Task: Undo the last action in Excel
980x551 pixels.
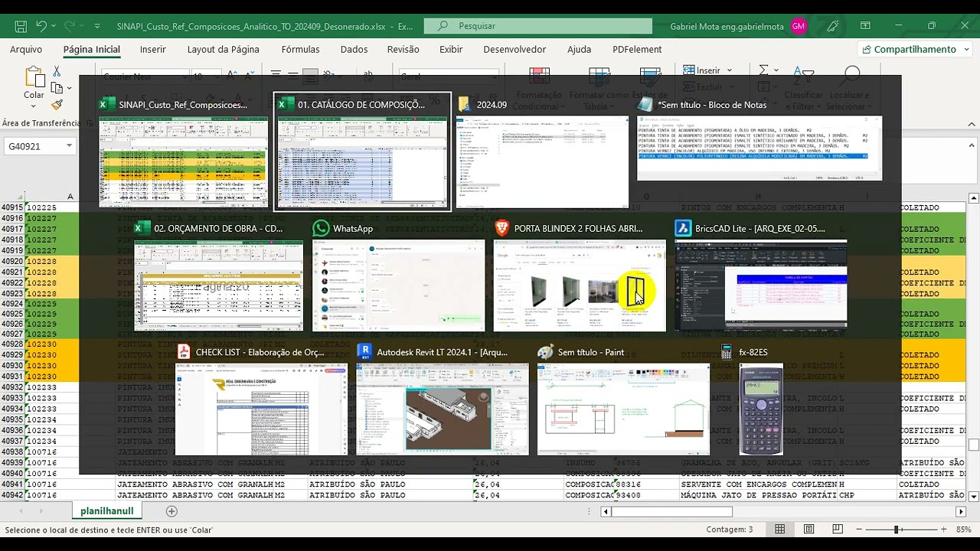Action: tap(41, 26)
